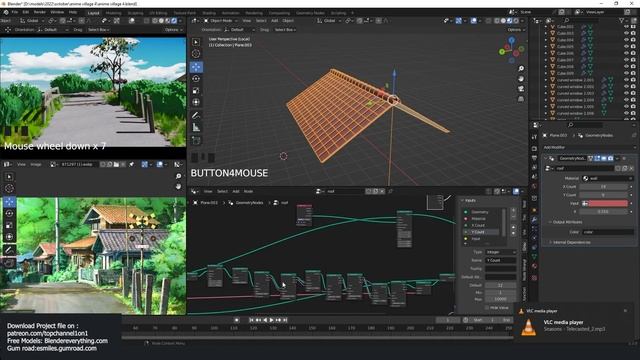Select Move tool in image editor toolbar
Screen dimensions: 640x360
9,201
